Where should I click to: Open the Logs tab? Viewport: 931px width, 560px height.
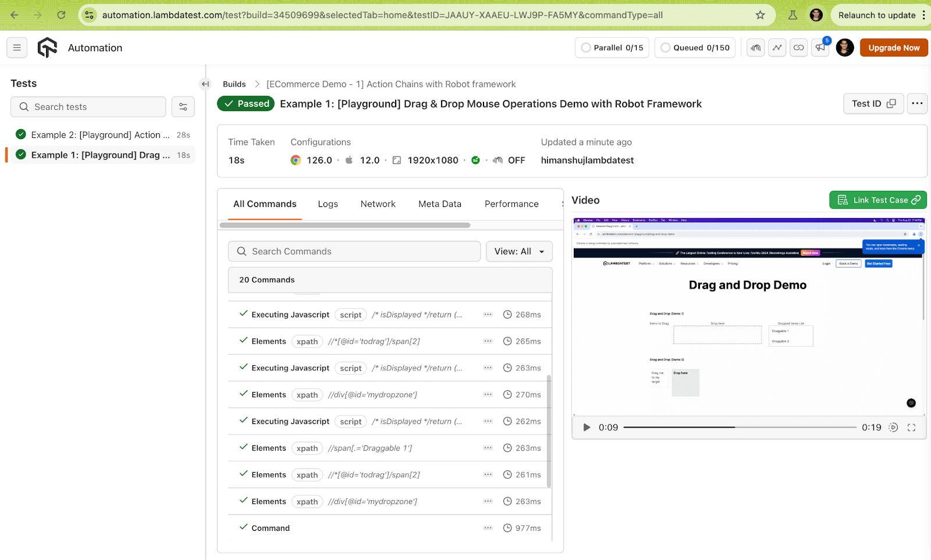pyautogui.click(x=328, y=204)
